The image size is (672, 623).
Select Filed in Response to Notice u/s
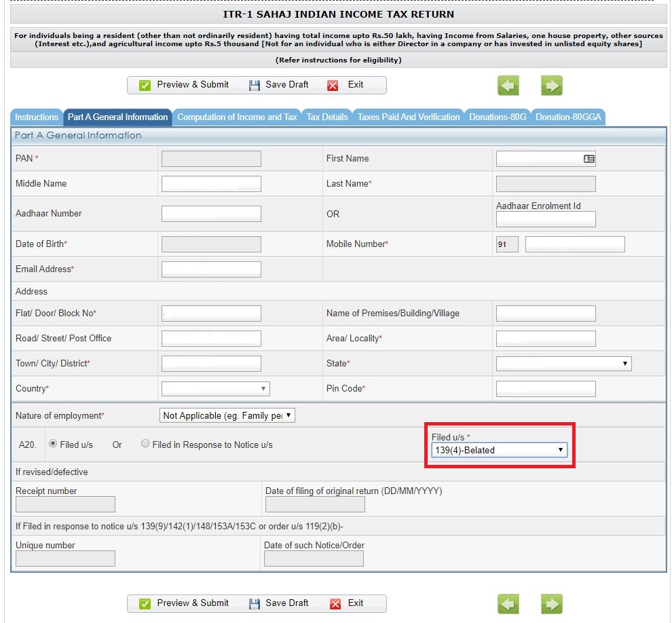(x=145, y=443)
